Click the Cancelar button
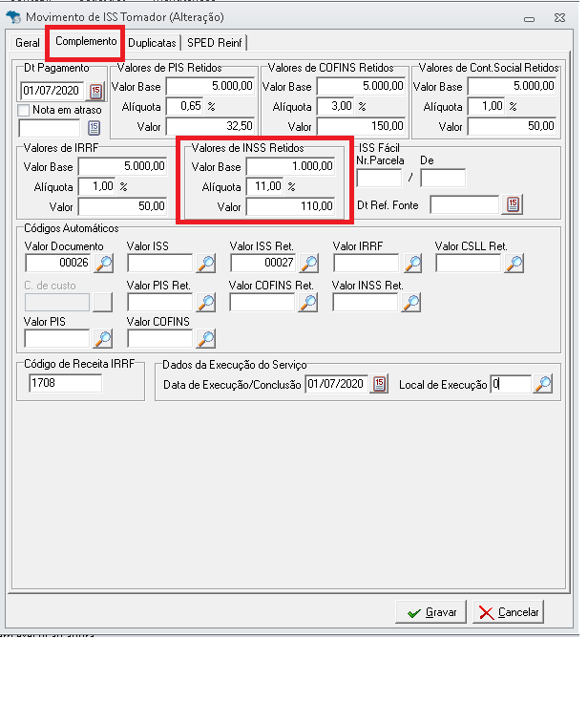The image size is (588, 702). (509, 612)
